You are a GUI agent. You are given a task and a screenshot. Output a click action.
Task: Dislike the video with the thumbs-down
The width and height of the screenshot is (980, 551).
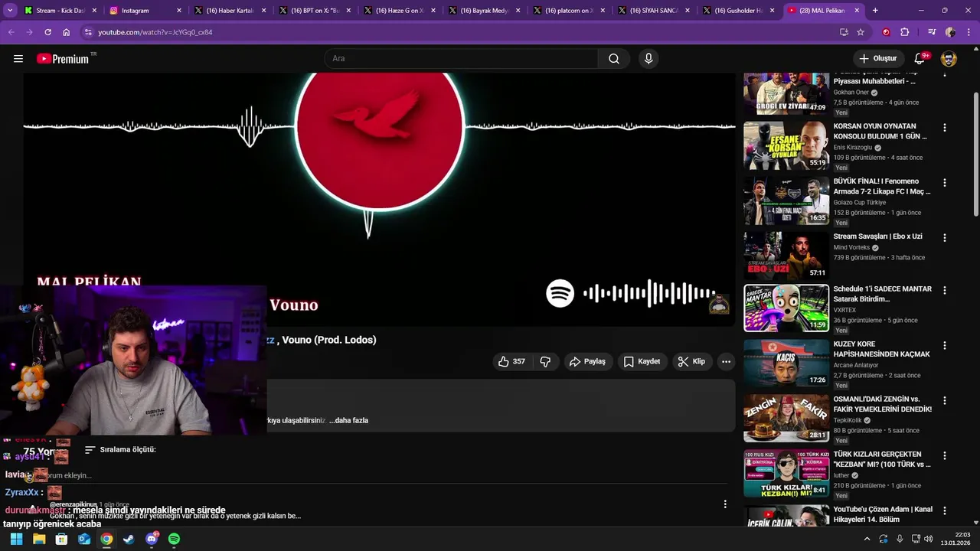coord(545,361)
